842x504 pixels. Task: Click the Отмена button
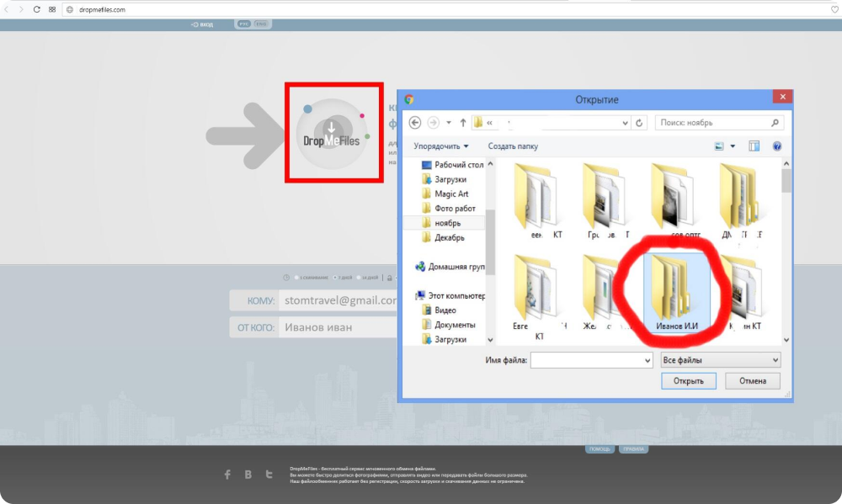click(x=752, y=381)
